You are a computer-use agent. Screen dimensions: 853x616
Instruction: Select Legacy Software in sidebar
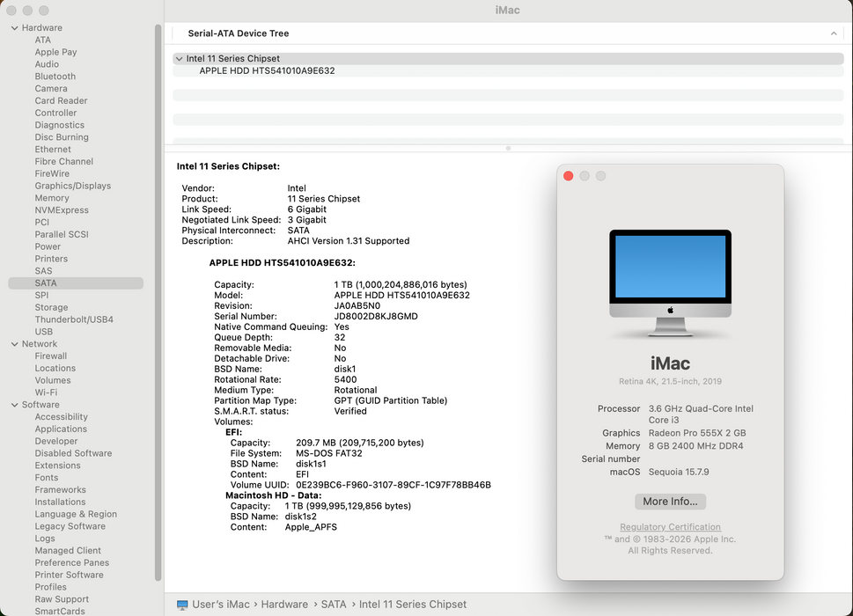(70, 526)
